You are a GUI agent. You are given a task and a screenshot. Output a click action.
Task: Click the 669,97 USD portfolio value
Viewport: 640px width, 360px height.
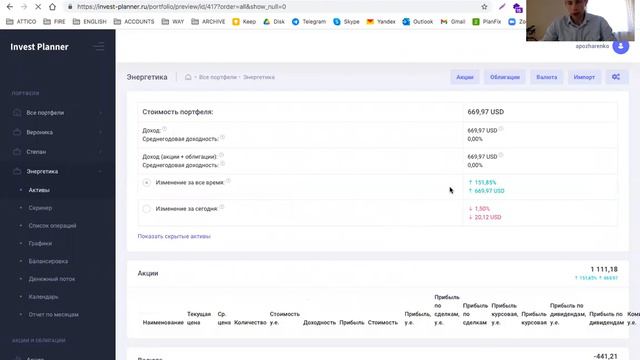[x=486, y=112]
